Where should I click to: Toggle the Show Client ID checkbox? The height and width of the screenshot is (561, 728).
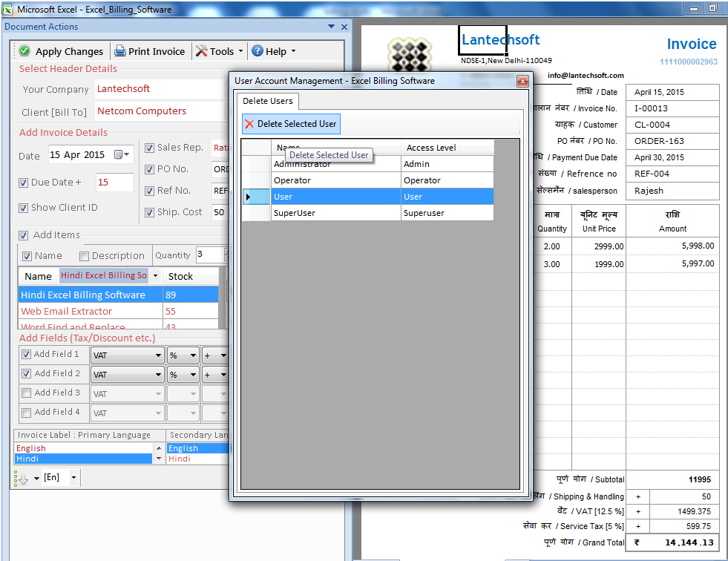click(23, 208)
